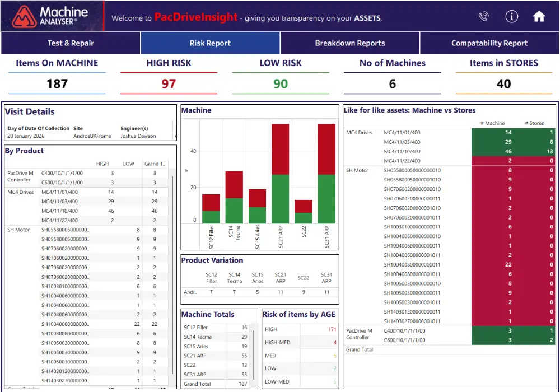Select the SC14 Tecma bar red segment
This screenshot has width=560, height=392.
coord(234,185)
